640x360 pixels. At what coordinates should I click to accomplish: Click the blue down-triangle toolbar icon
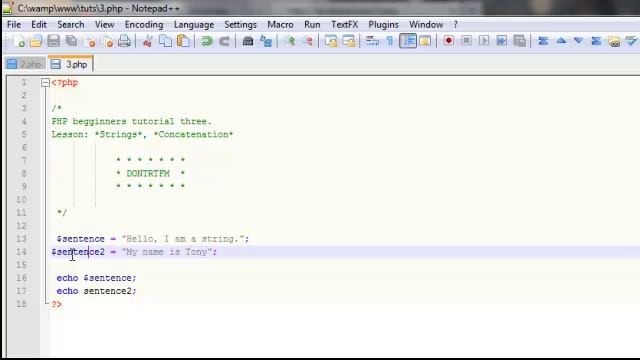click(x=578, y=41)
